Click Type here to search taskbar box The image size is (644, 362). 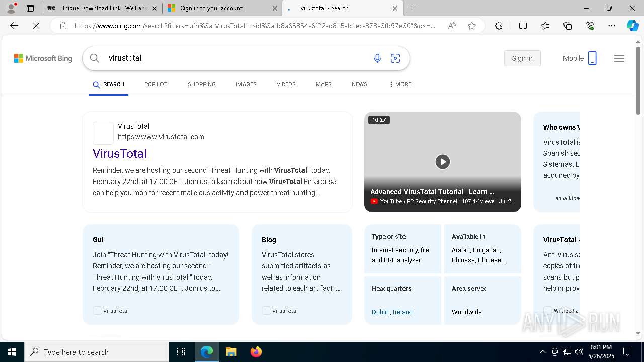97,352
